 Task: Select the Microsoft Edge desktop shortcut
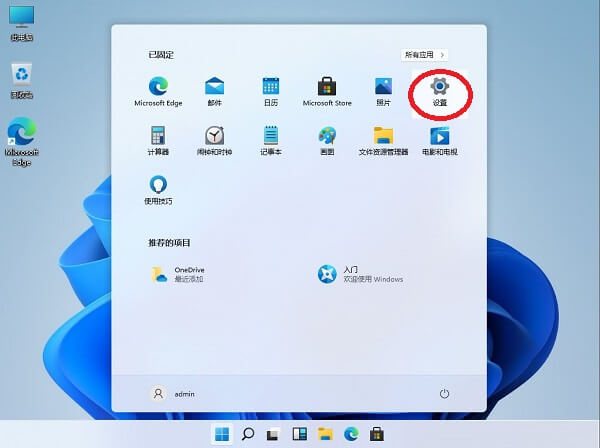coord(21,142)
